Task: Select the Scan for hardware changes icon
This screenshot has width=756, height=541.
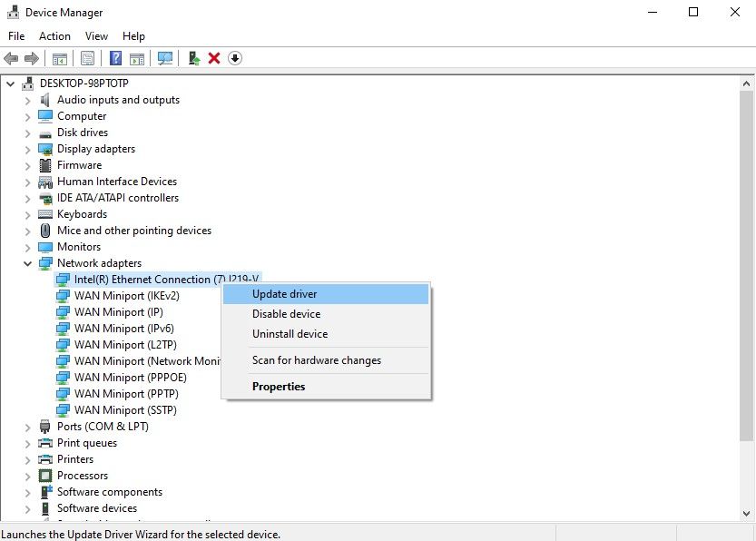Action: (x=166, y=58)
